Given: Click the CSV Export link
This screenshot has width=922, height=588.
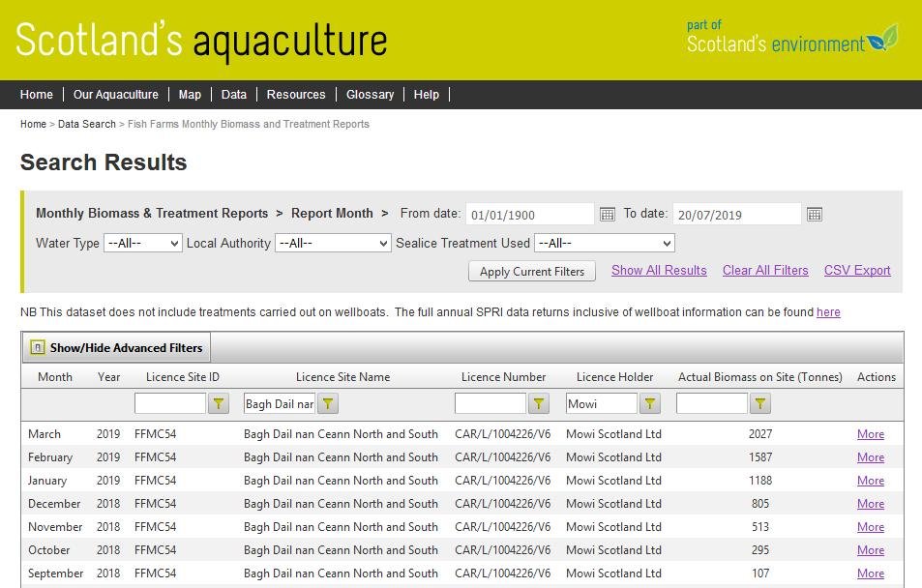Looking at the screenshot, I should [x=857, y=271].
